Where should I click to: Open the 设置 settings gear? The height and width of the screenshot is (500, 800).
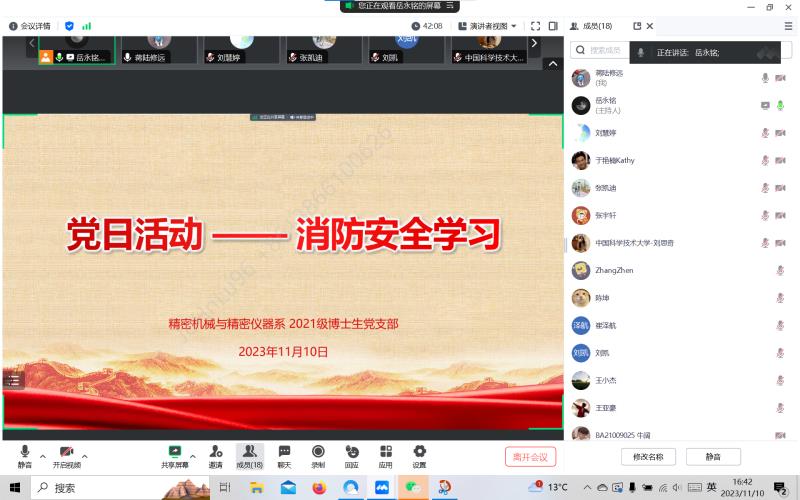tap(419, 452)
